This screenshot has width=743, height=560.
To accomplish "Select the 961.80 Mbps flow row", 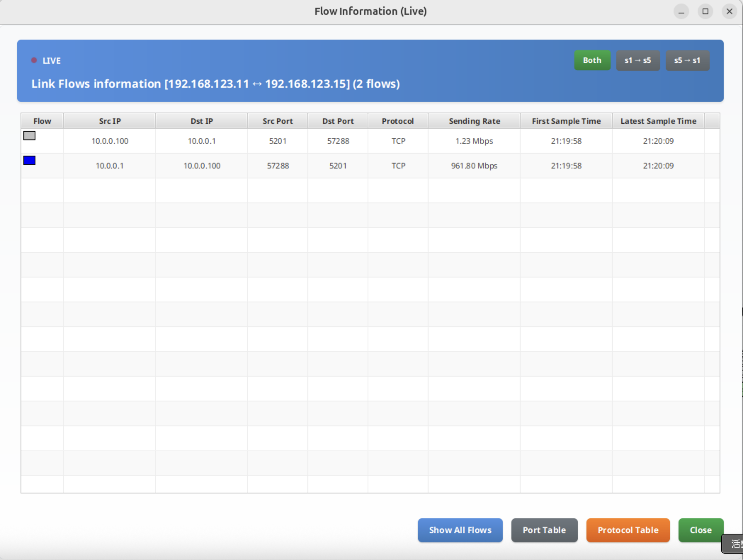I will click(474, 166).
